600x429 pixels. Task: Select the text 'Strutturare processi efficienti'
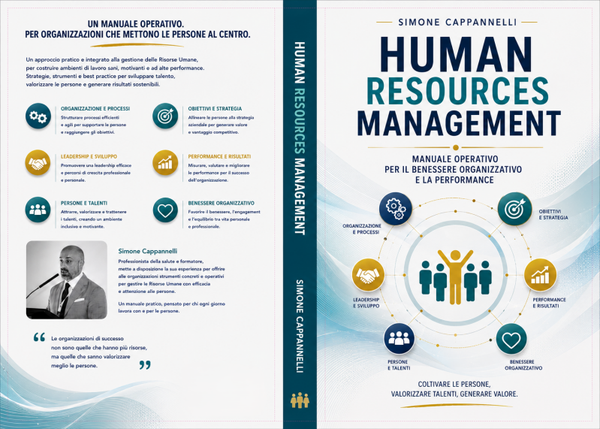pyautogui.click(x=90, y=117)
